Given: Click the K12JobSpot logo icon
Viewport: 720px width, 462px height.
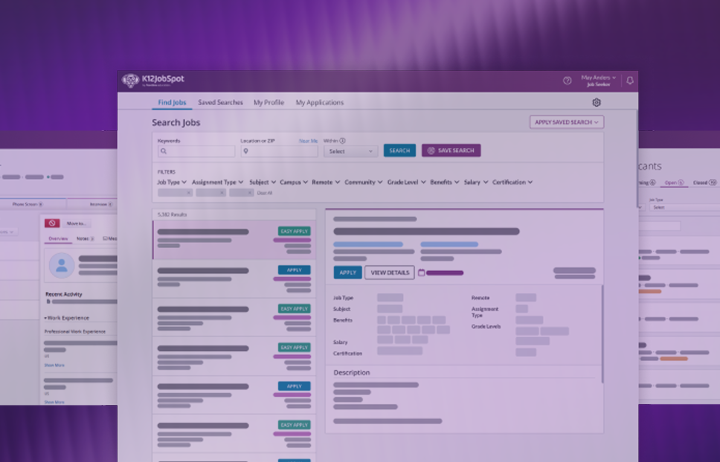Looking at the screenshot, I should click(131, 81).
